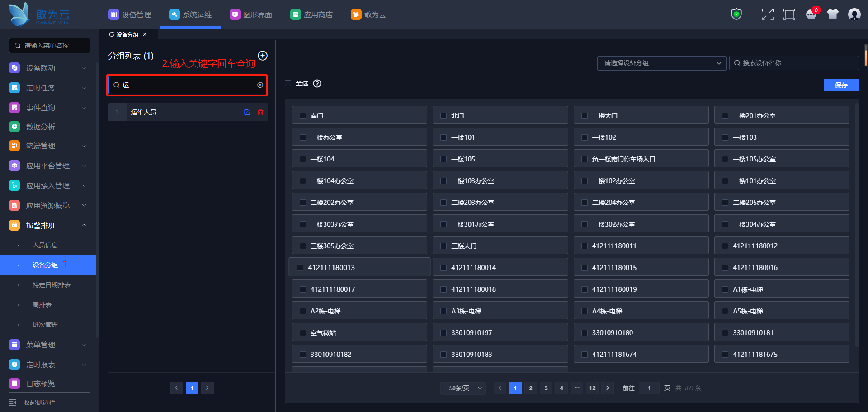Open the messages chat bubble icon
The height and width of the screenshot is (412, 868).
coord(811,14)
